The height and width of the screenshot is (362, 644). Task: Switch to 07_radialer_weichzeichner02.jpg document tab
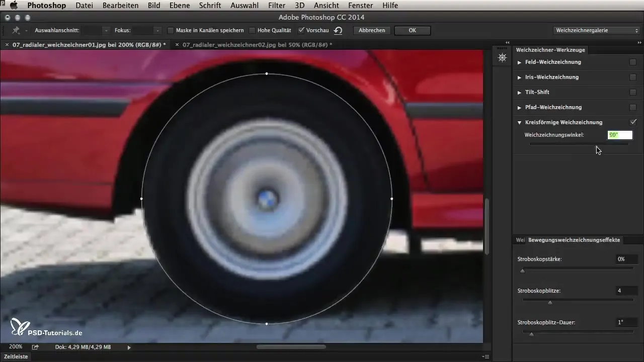257,45
